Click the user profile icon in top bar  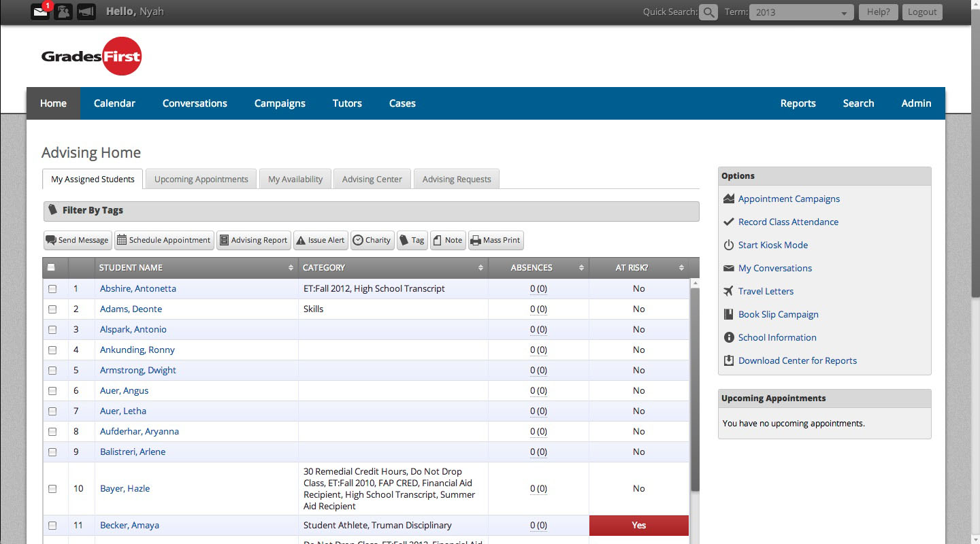click(x=63, y=12)
